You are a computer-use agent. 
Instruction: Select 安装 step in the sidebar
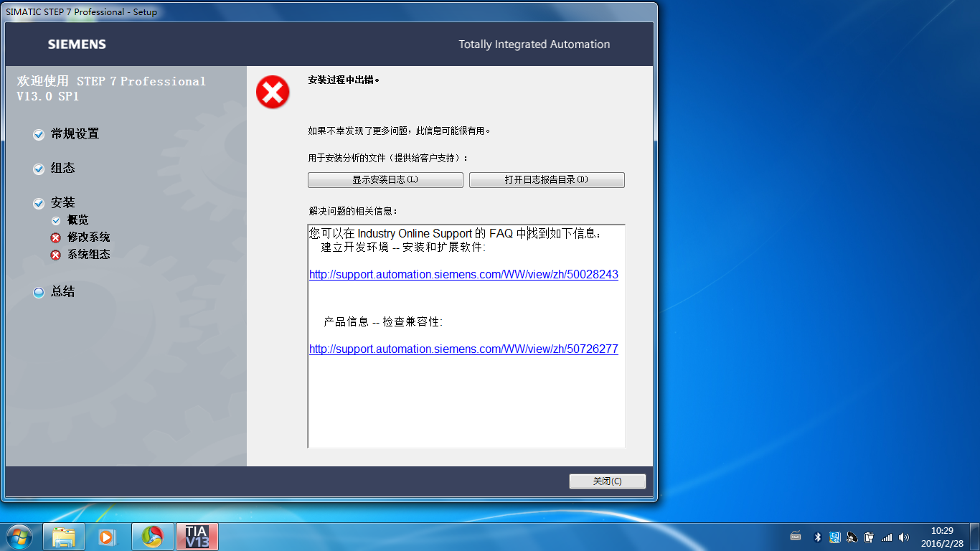pyautogui.click(x=63, y=203)
